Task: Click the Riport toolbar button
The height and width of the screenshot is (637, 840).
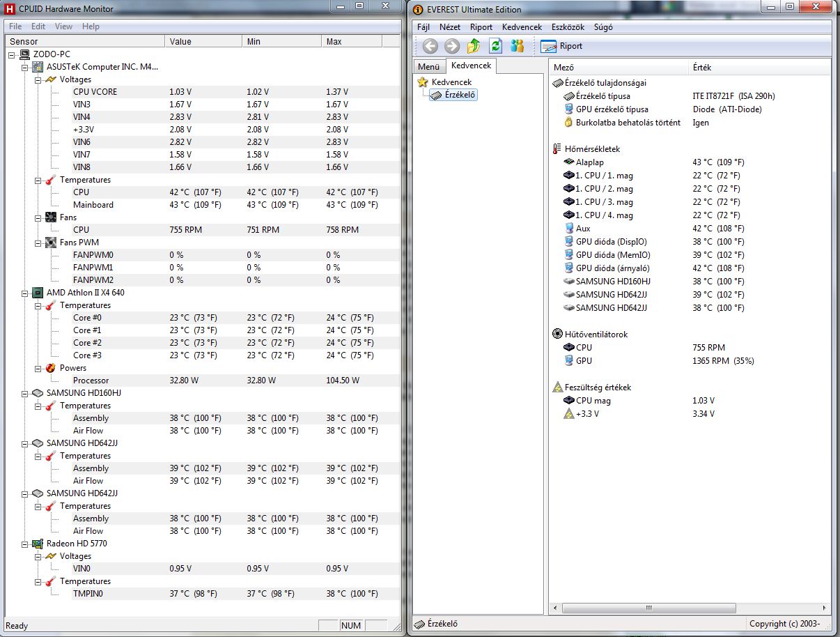Action: tap(562, 46)
